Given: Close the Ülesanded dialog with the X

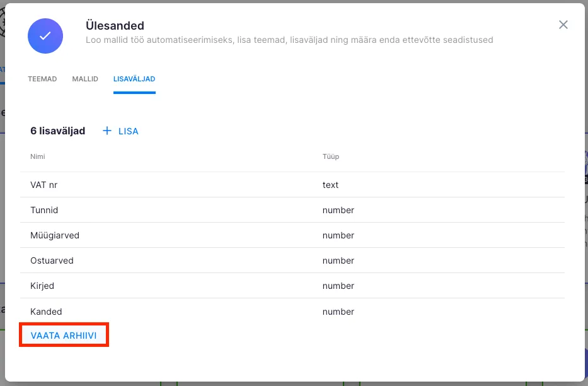Looking at the screenshot, I should point(563,25).
